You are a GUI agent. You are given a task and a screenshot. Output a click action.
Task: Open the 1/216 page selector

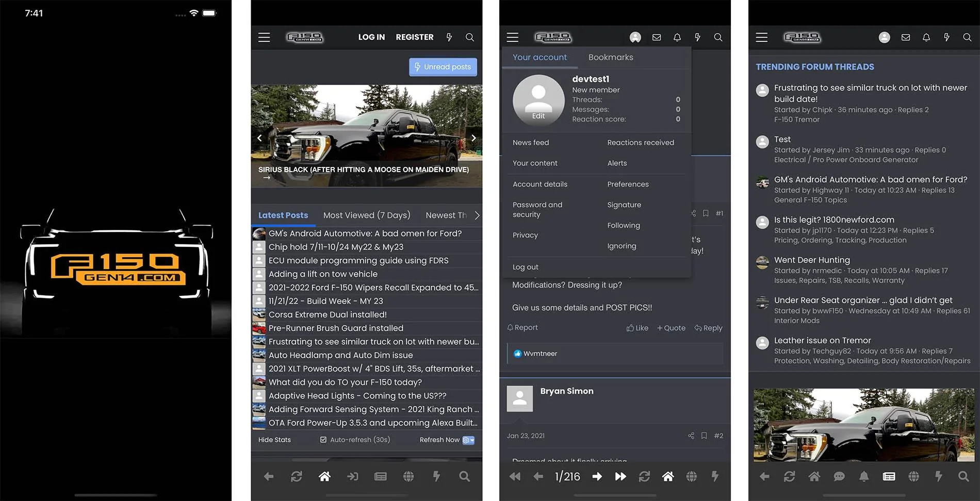tap(567, 477)
